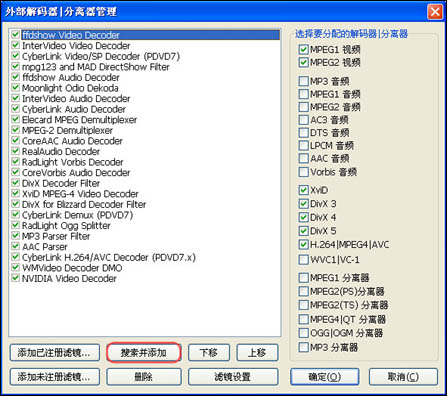Enable MPEG4|QT 分离器 checkbox
The image size is (447, 396).
point(303,319)
